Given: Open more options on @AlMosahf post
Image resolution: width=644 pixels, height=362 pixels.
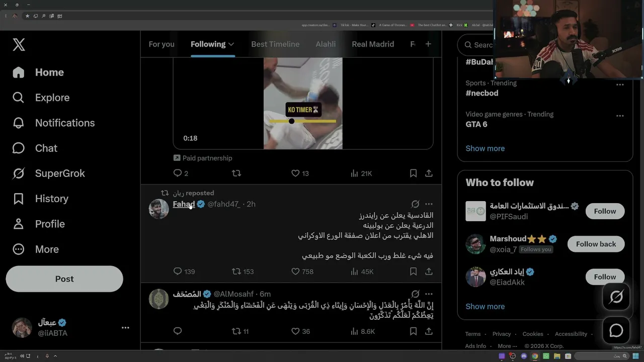Looking at the screenshot, I should [429, 294].
